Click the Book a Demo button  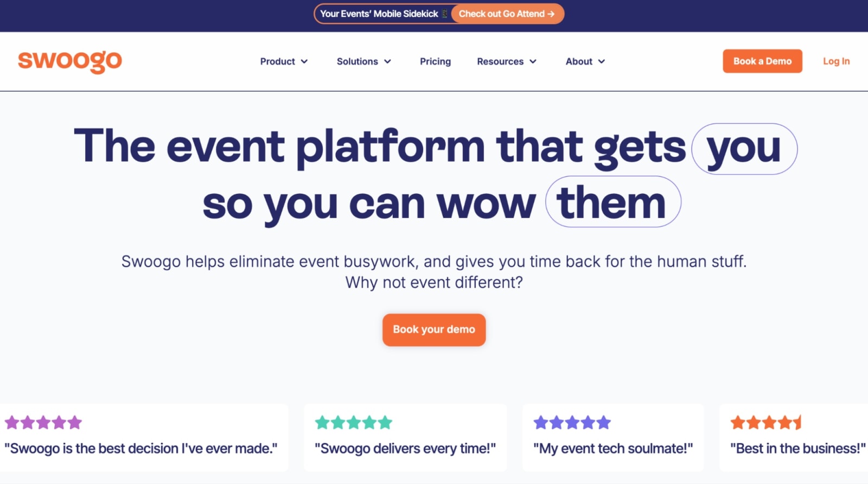[x=762, y=61]
